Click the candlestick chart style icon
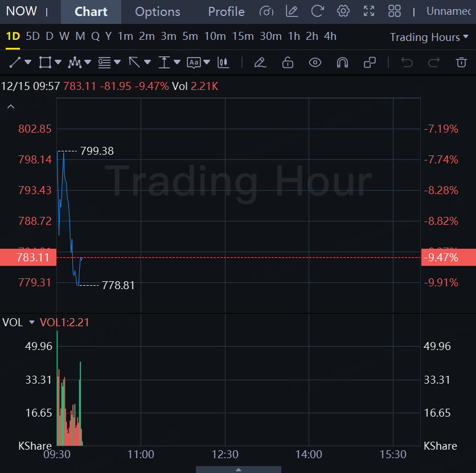476x473 pixels. [223, 63]
